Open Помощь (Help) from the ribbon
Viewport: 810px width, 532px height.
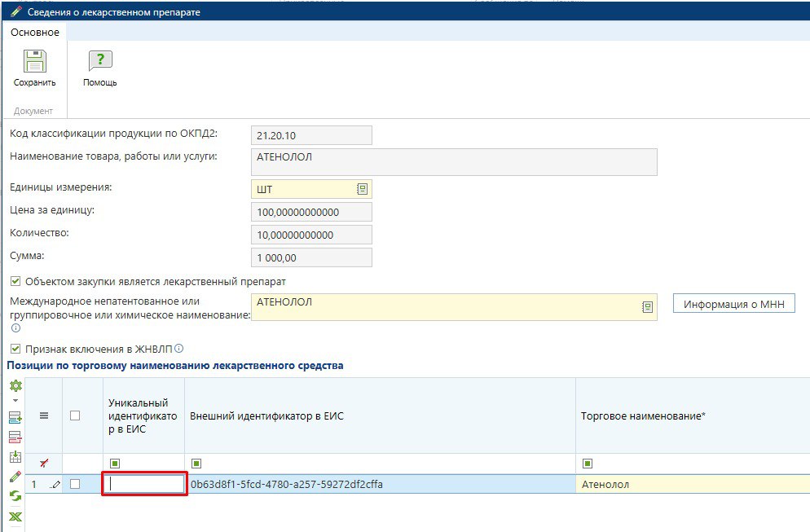pyautogui.click(x=99, y=62)
